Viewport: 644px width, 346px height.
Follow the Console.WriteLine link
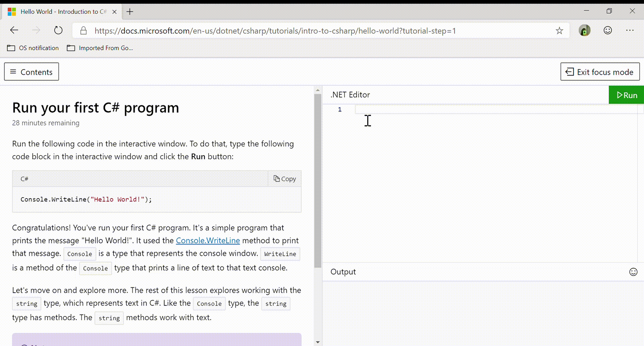click(208, 240)
